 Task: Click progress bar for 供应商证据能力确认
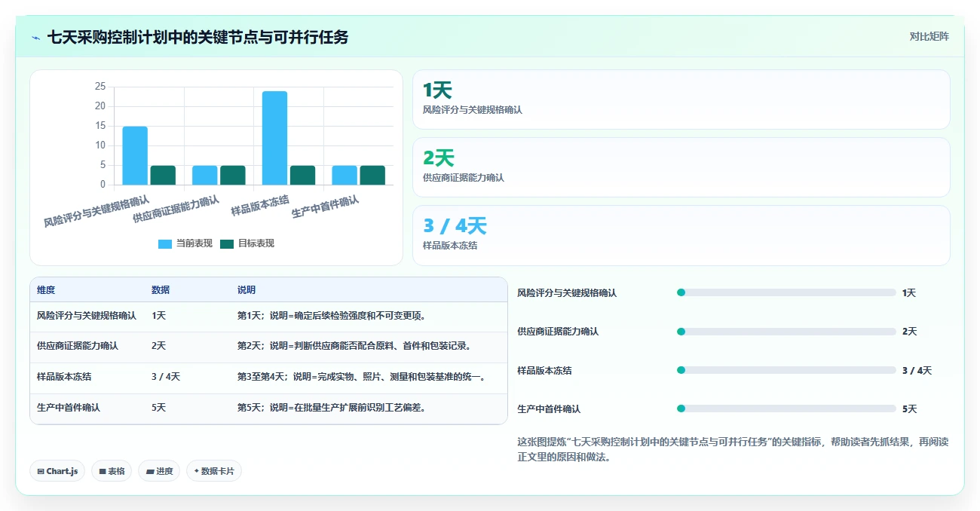click(786, 332)
